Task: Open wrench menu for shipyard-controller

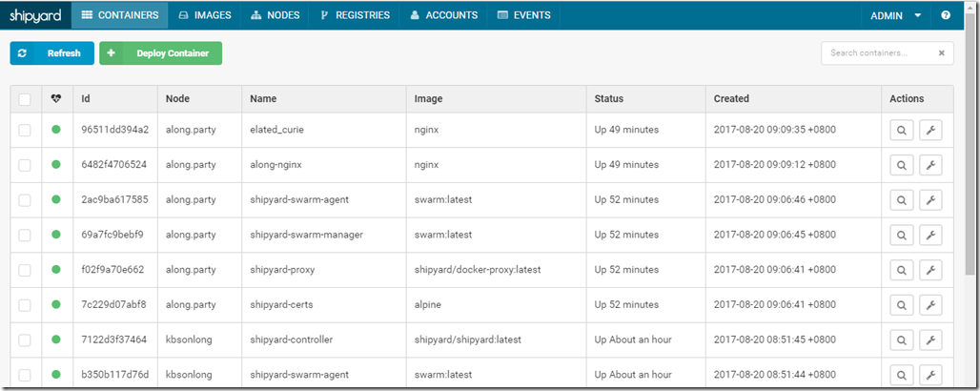Action: [930, 340]
